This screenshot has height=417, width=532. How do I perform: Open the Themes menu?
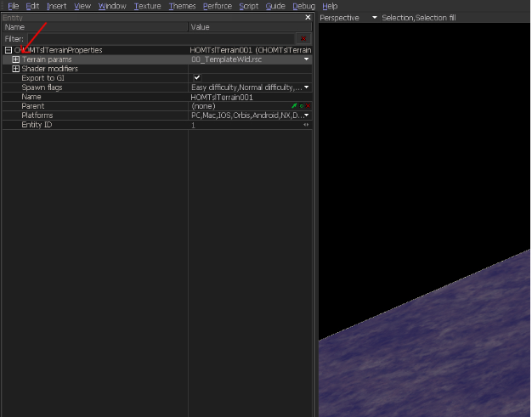[x=182, y=6]
